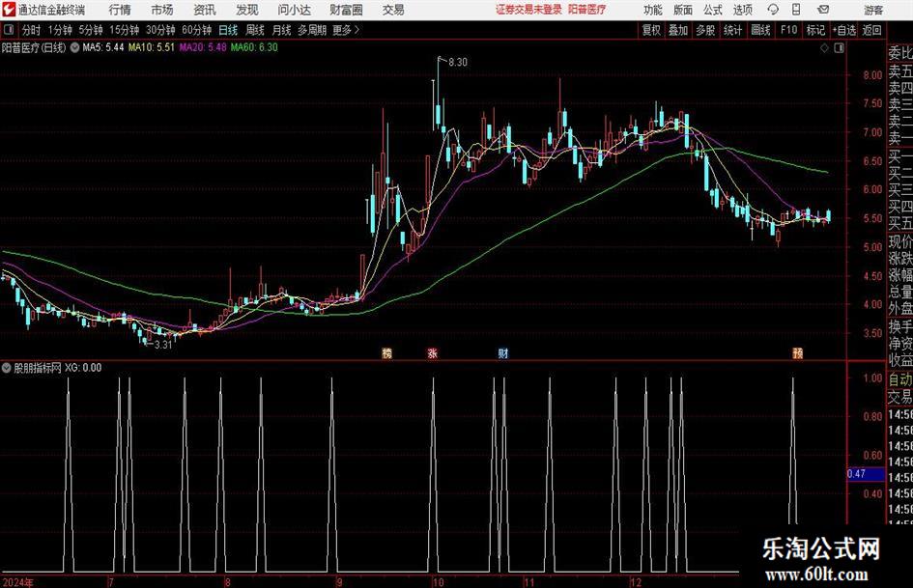Viewport: 913px width, 588px height.
Task: Switch to 30分钟 period
Action: pyautogui.click(x=160, y=30)
